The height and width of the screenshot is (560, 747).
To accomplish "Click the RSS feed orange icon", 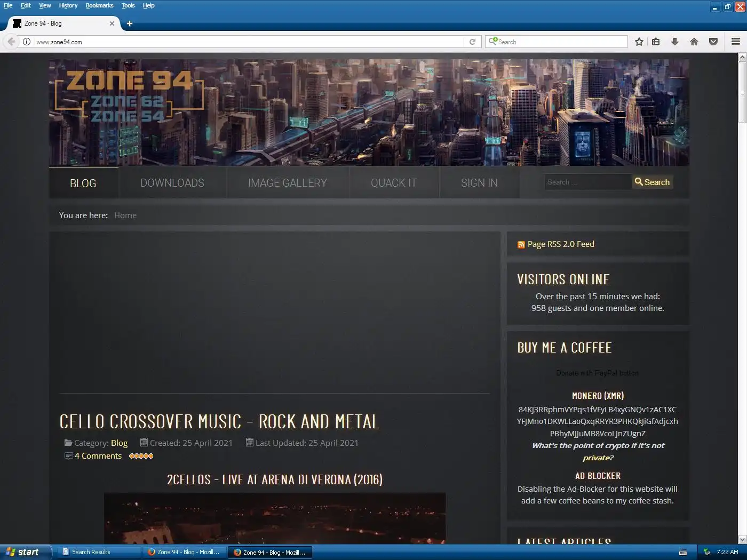I will click(521, 245).
